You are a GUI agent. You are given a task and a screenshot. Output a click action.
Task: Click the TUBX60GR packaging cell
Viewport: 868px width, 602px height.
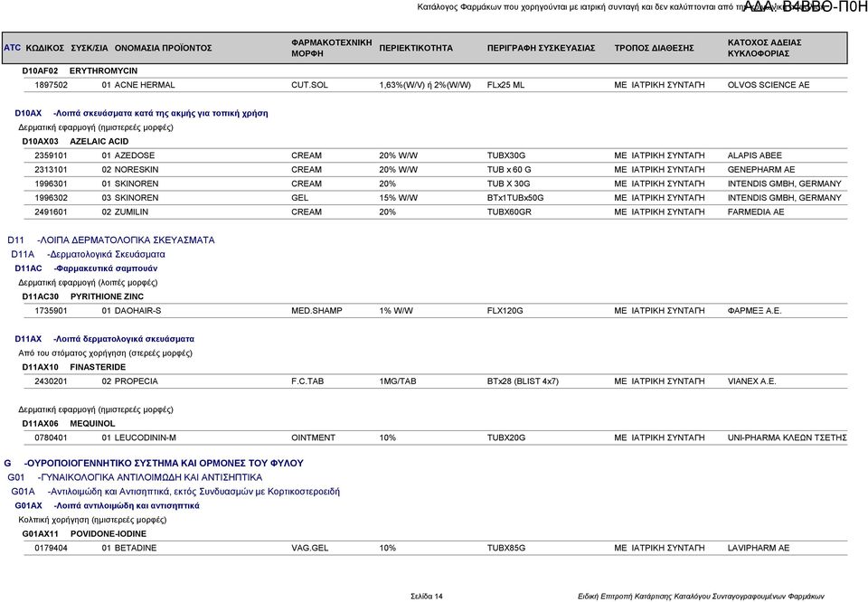(x=509, y=212)
